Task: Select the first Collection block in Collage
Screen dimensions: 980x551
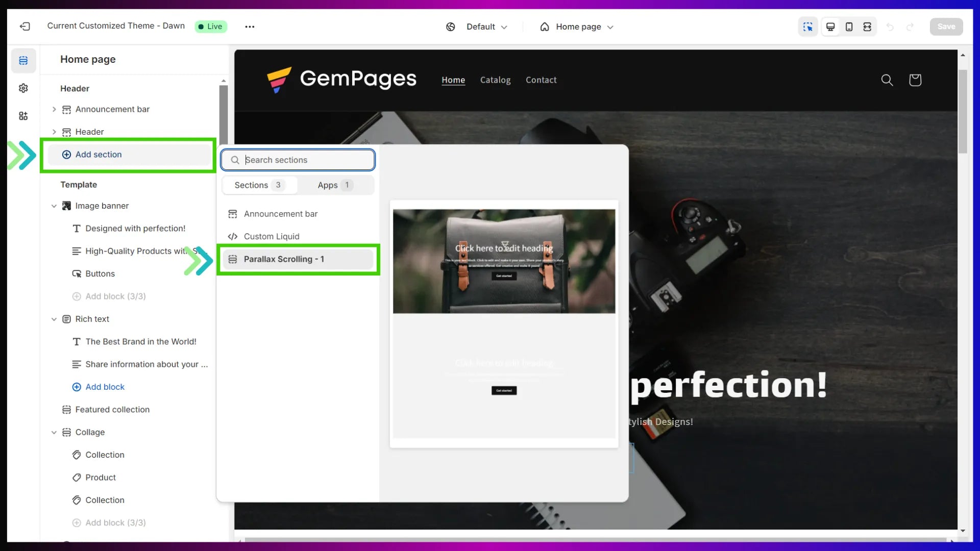Action: click(105, 455)
